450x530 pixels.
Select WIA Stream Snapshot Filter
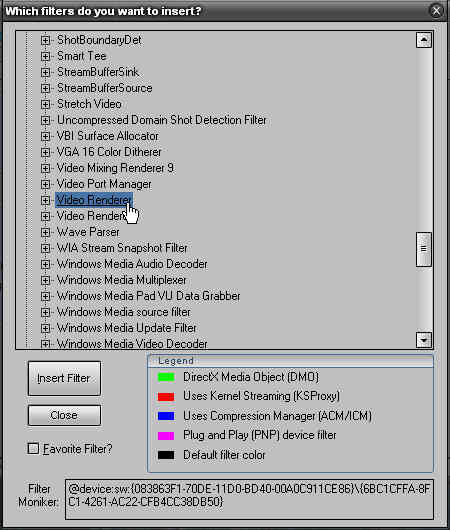122,248
